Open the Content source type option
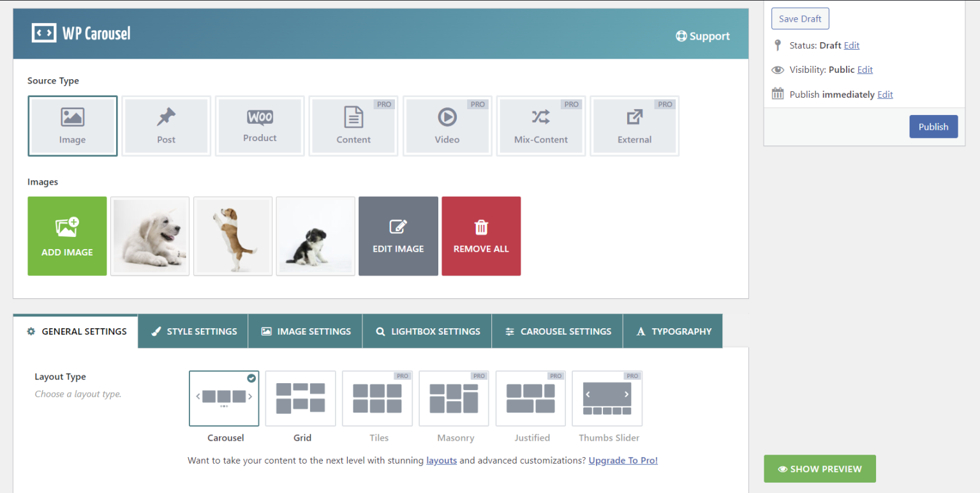 pos(353,125)
